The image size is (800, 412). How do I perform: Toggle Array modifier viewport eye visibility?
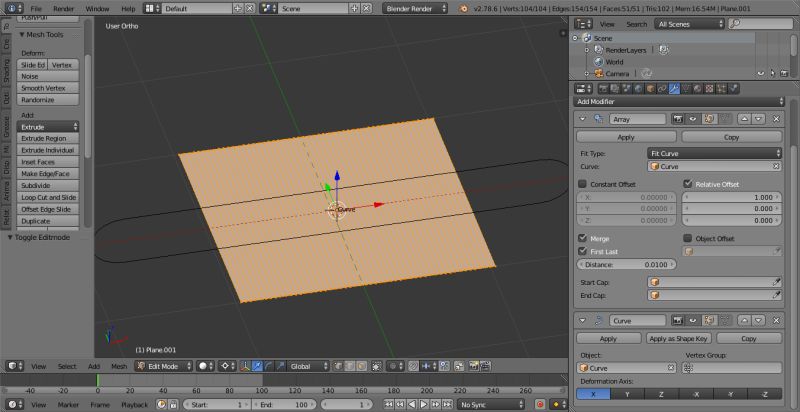coord(693,119)
